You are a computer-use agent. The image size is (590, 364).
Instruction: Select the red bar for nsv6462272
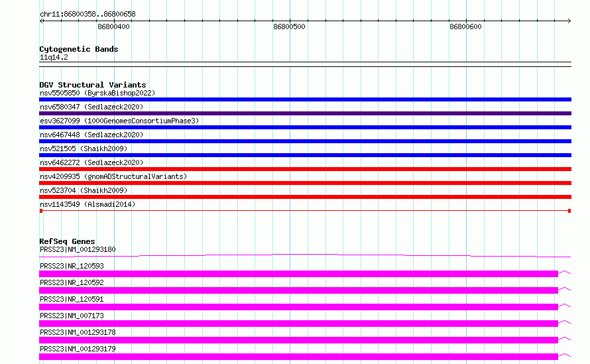click(305, 169)
